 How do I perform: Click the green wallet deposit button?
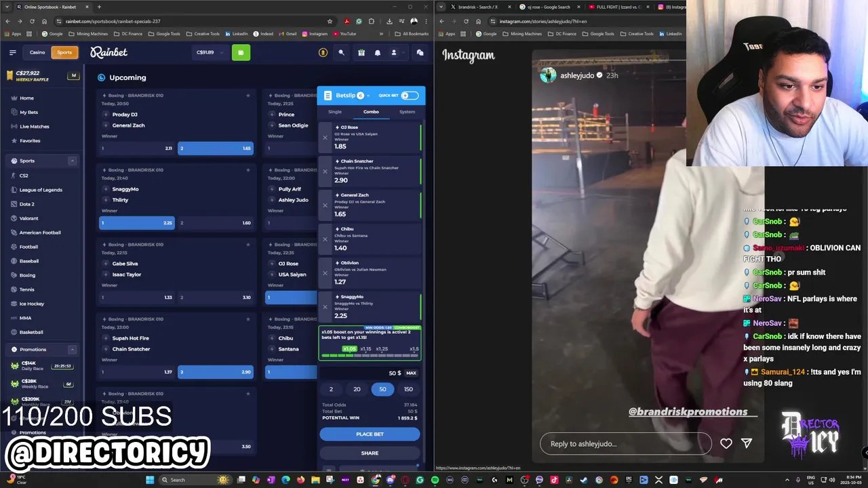241,52
